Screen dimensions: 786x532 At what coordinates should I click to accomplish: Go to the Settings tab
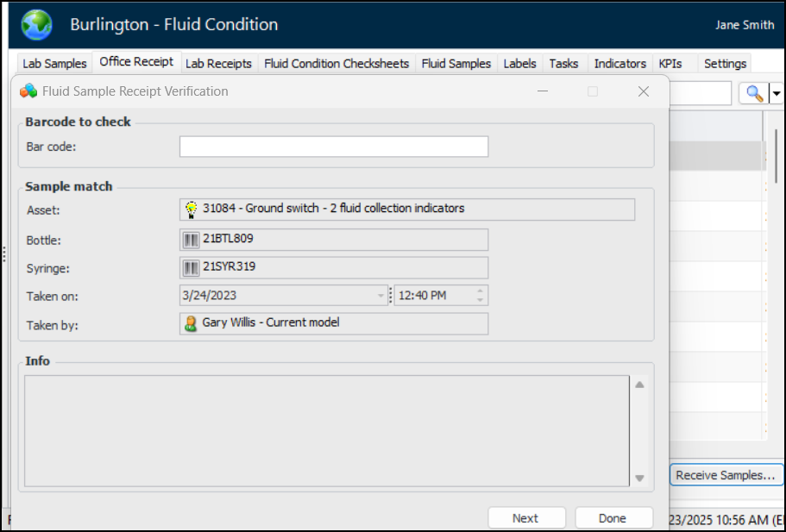[725, 64]
